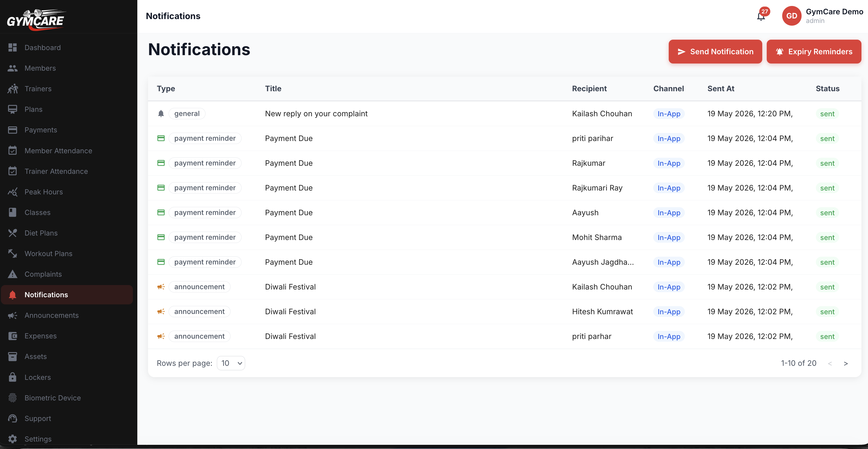Go to previous page of notifications
868x449 pixels.
tap(830, 363)
